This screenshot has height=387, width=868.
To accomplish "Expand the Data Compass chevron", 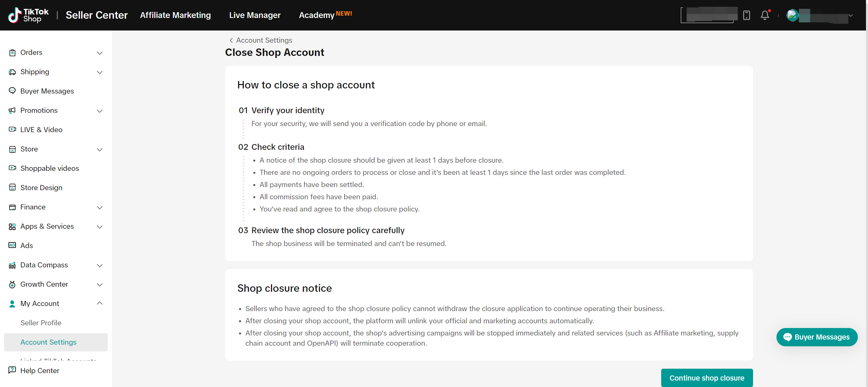I will 99,265.
